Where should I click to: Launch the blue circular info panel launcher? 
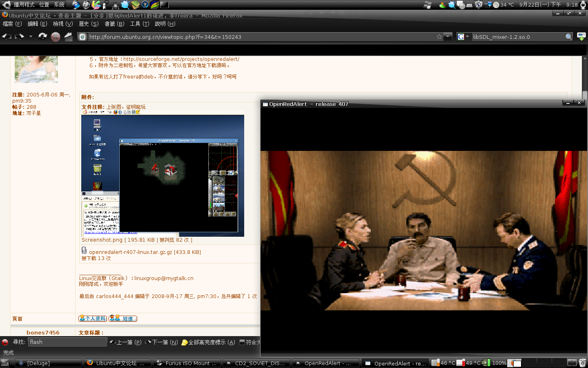[145, 5]
